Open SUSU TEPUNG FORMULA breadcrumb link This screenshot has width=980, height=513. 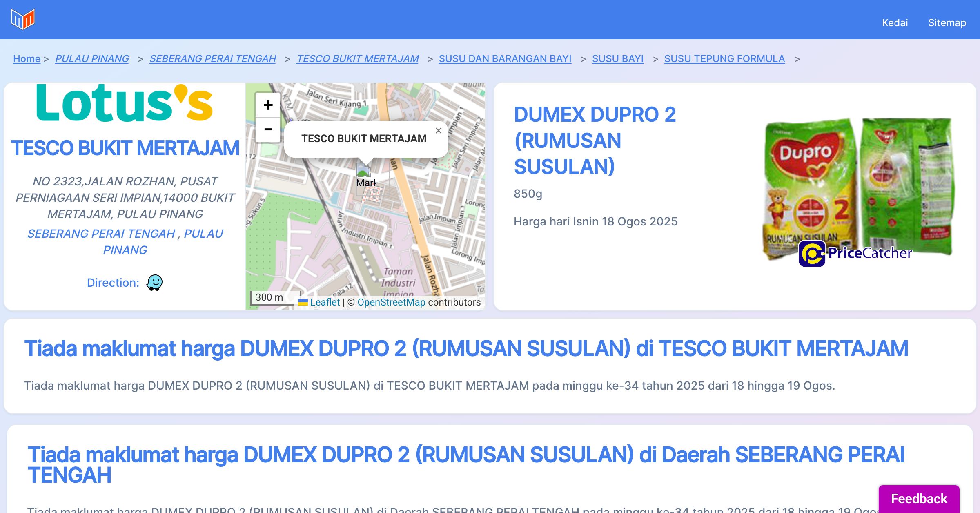point(724,59)
